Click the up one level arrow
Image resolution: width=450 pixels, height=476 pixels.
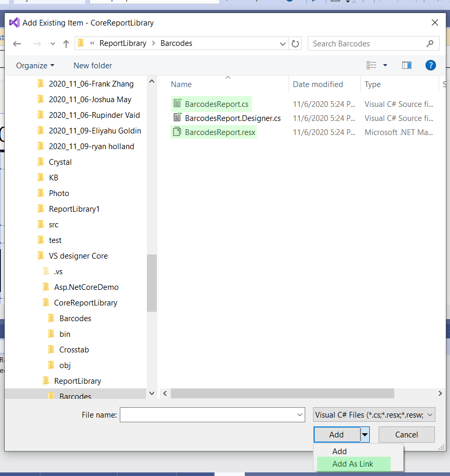66,44
